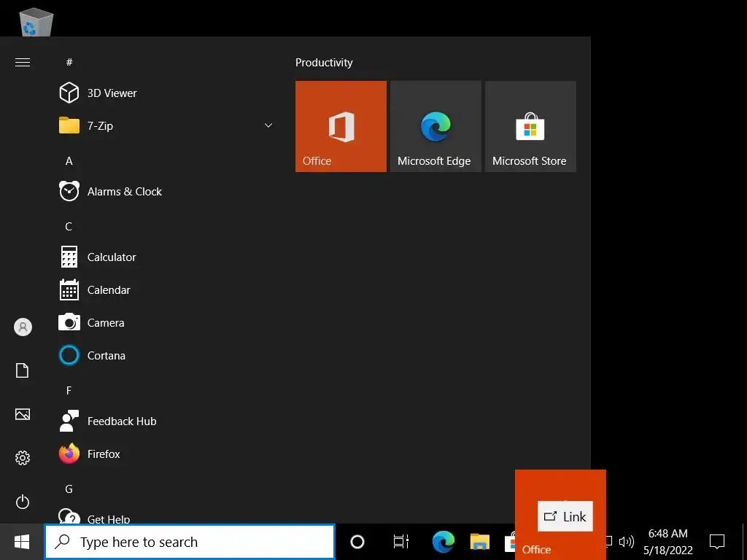Image resolution: width=747 pixels, height=560 pixels.
Task: Open the Get Help app
Action: [167, 516]
